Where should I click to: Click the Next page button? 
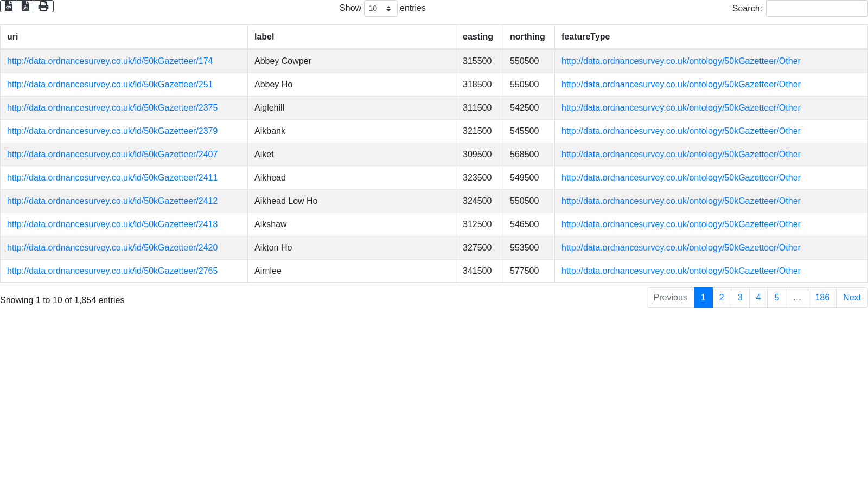tap(852, 298)
